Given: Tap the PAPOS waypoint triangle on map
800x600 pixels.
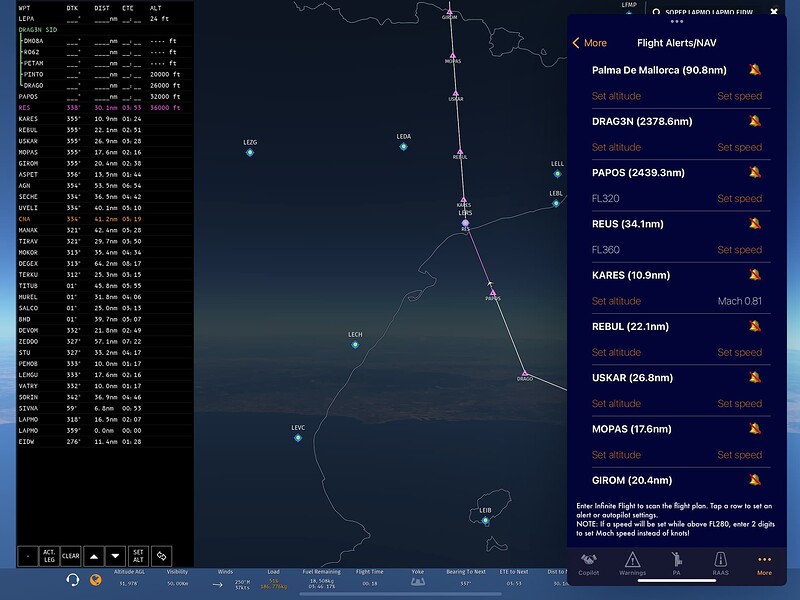Looking at the screenshot, I should click(x=492, y=292).
